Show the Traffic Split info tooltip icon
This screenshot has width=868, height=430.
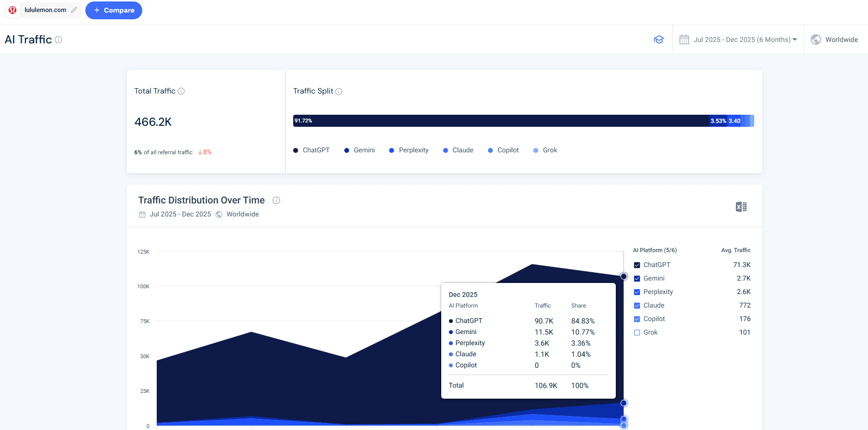click(x=339, y=92)
